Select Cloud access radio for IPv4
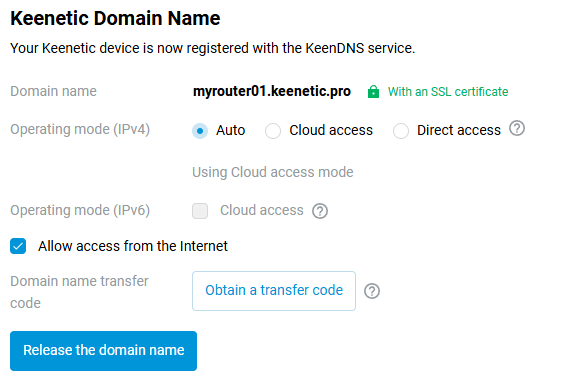561x382 pixels. coord(273,131)
